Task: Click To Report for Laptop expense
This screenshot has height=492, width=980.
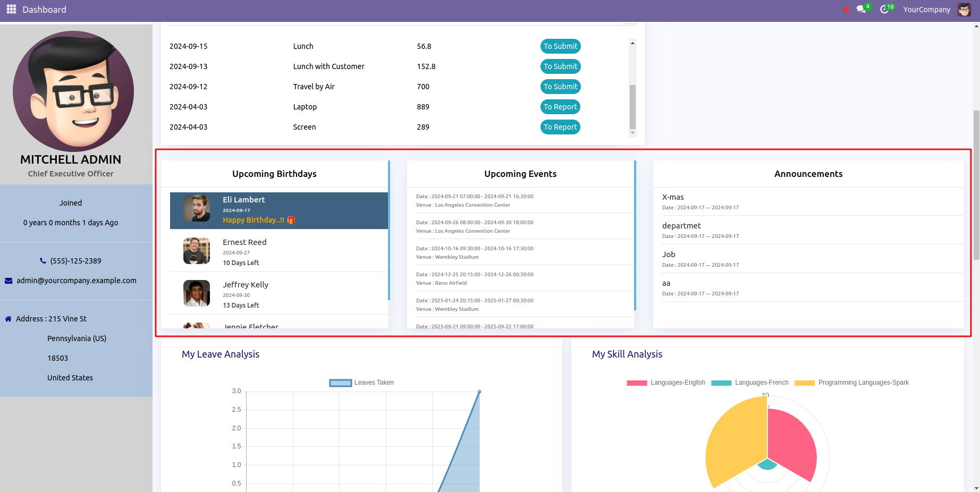Action: (x=560, y=107)
